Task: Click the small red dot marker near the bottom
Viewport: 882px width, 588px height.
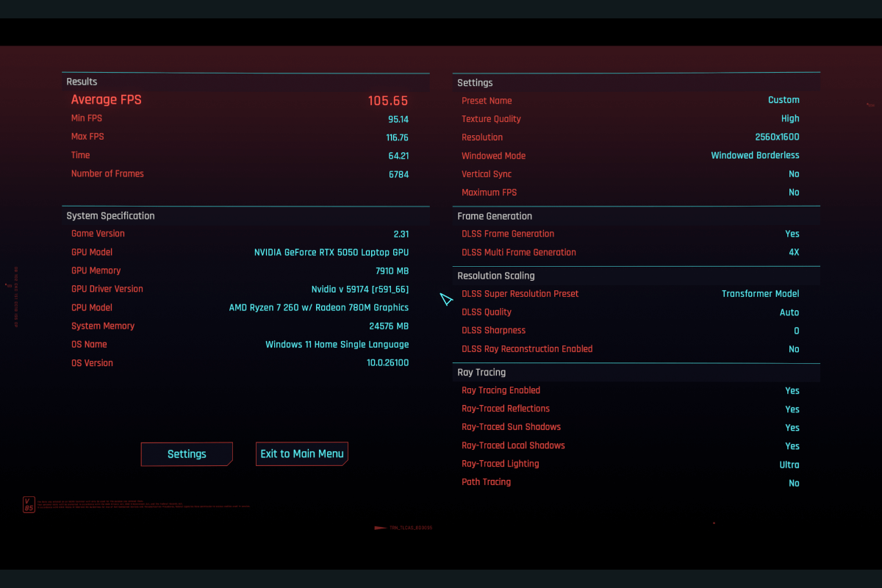Action: coord(714,524)
